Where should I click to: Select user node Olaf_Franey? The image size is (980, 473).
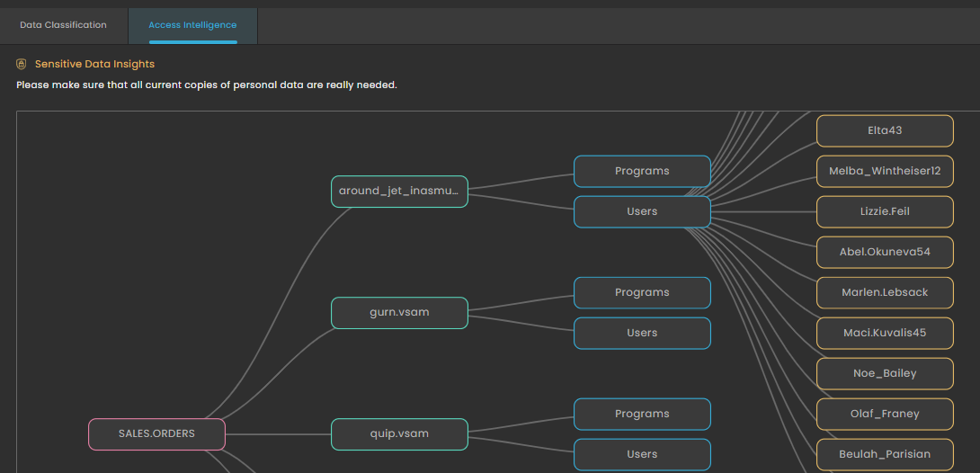tap(885, 415)
